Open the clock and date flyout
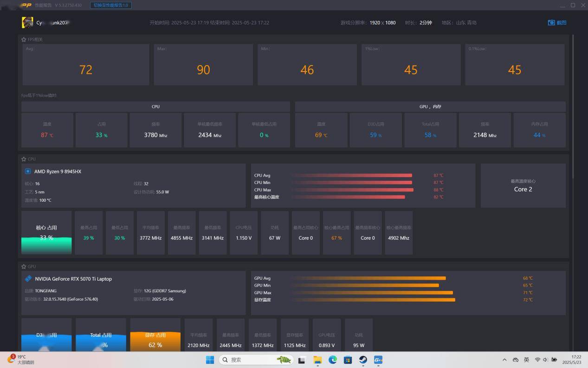 pyautogui.click(x=571, y=360)
